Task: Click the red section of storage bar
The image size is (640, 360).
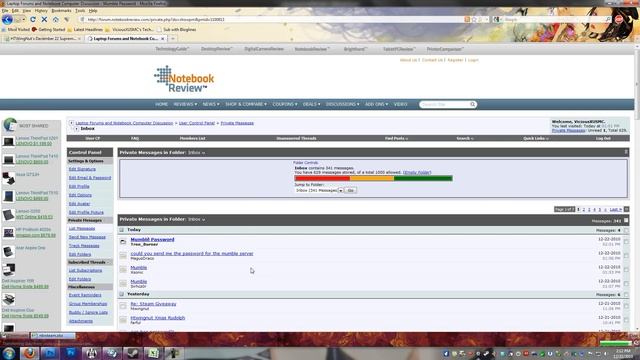Action: [x=322, y=178]
